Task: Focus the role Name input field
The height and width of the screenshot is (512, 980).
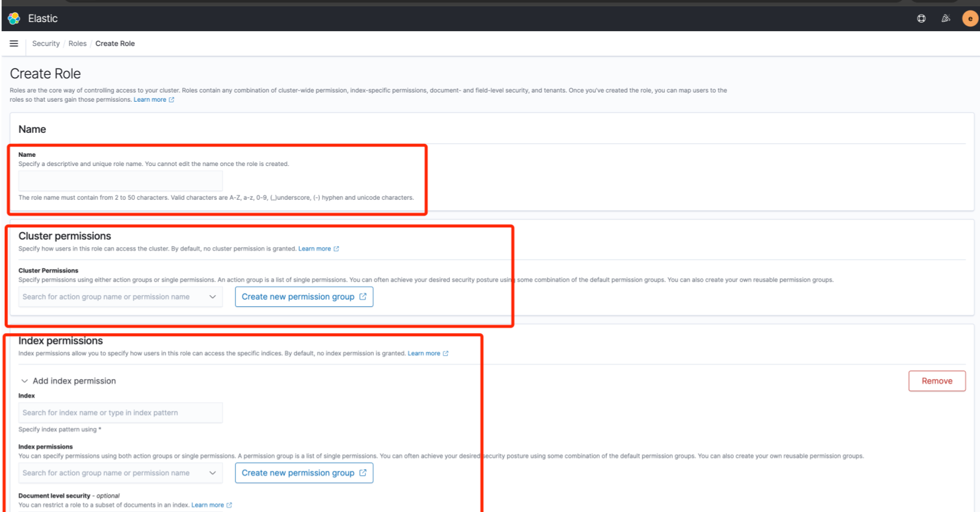Action: 120,181
